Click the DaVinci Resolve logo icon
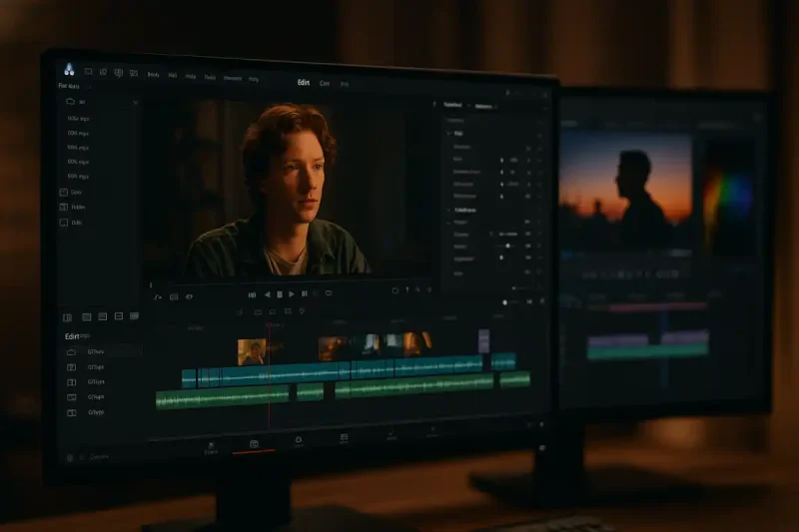Screen dimensions: 799x532 tap(68, 69)
